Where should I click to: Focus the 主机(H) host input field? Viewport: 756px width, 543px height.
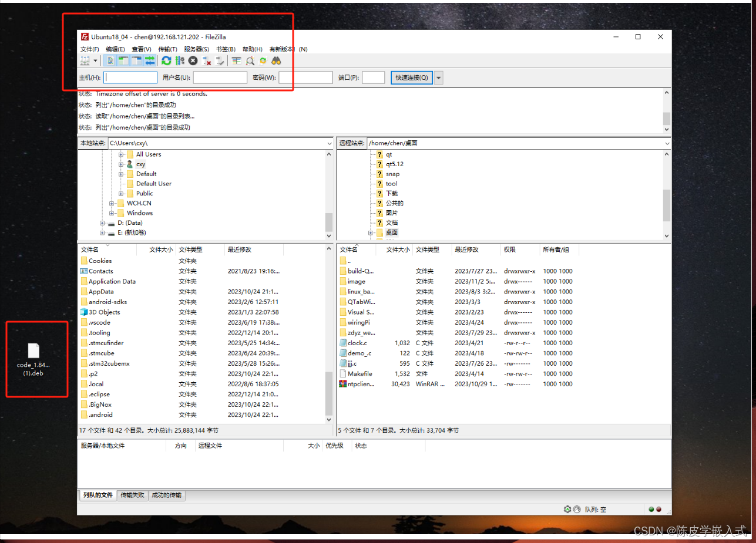130,77
